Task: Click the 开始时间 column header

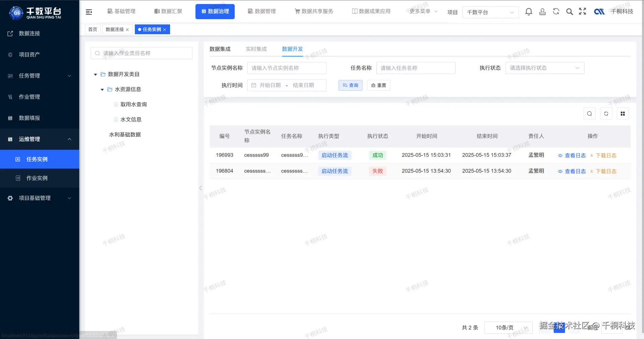Action: 427,136
